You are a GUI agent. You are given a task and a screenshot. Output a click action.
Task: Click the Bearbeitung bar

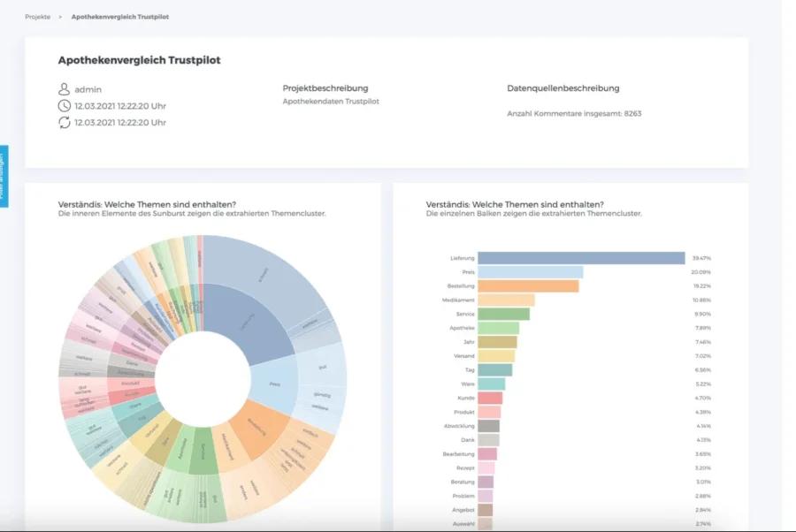[487, 454]
